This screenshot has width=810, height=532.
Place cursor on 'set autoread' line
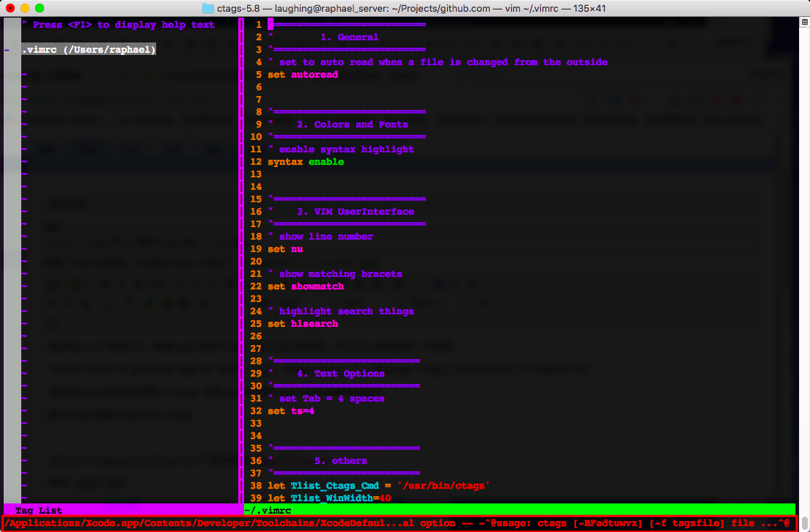click(x=303, y=74)
